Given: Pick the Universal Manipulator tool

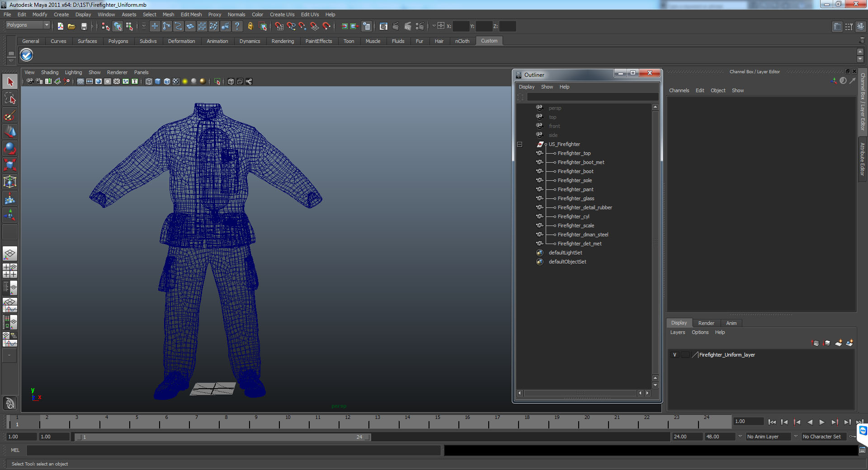Looking at the screenshot, I should click(x=10, y=182).
